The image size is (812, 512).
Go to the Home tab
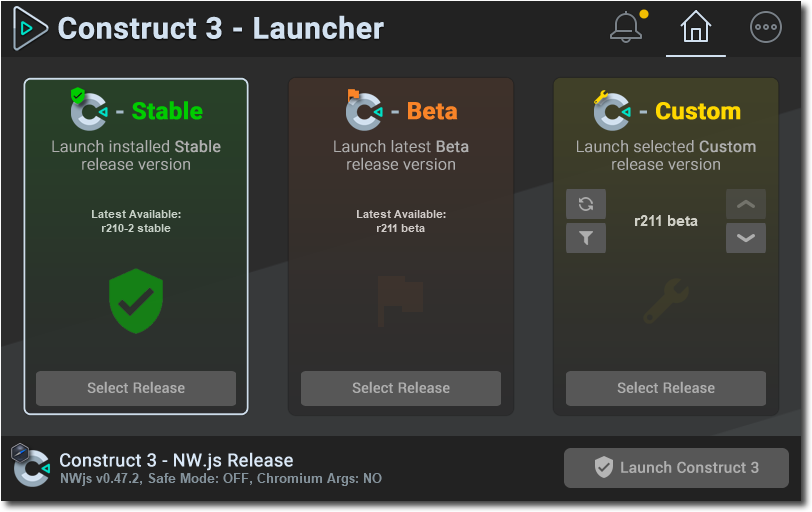[x=695, y=27]
